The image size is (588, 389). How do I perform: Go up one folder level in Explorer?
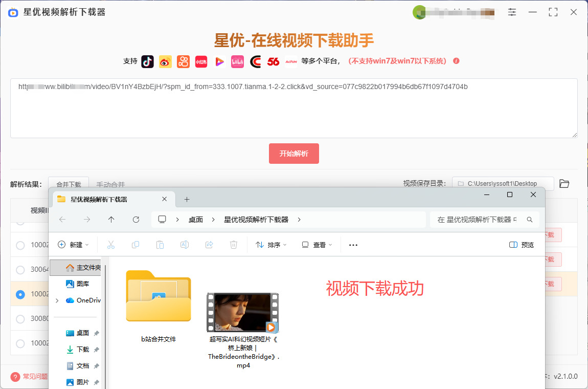pos(111,220)
